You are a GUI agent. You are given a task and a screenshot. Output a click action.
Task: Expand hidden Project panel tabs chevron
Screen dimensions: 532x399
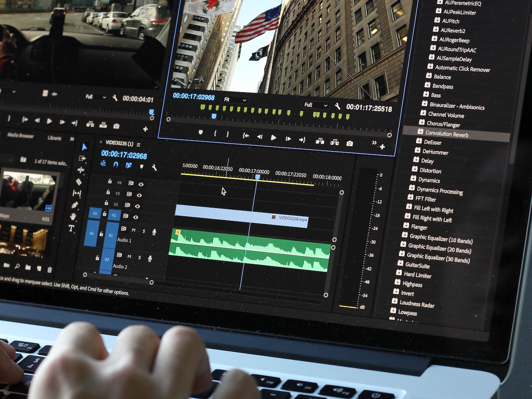coord(72,139)
